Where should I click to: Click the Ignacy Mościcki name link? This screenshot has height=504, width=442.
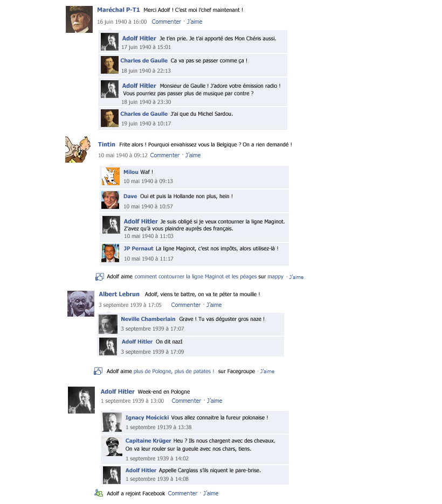tap(147, 417)
